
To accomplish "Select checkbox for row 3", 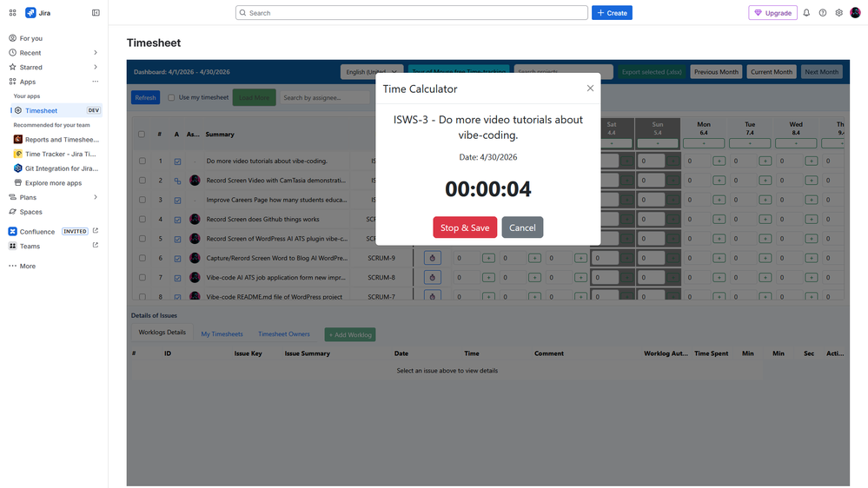I will point(142,200).
